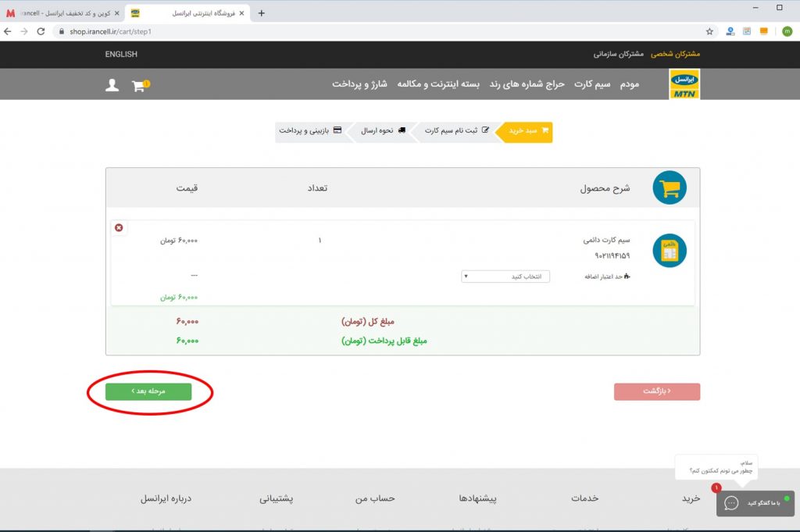Screen dimensions: 800x532
Task: Click the مبلغ قابل پرداخت payable amount label
Action: (x=384, y=341)
